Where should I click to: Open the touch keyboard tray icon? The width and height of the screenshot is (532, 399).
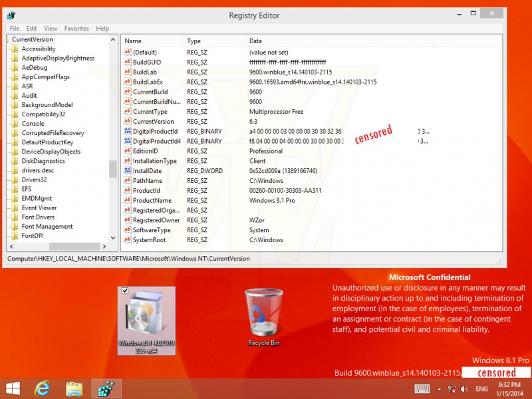point(422,389)
